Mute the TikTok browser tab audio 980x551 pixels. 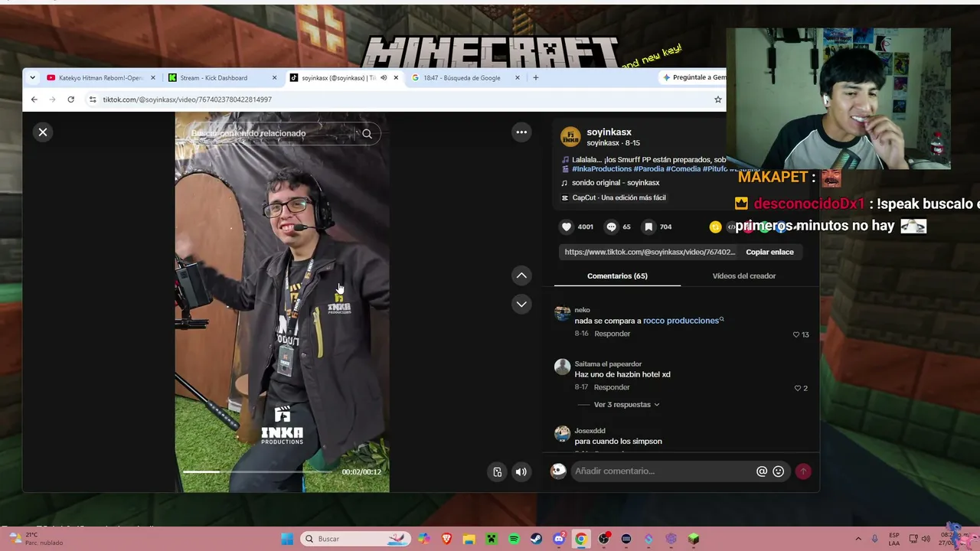pyautogui.click(x=384, y=78)
